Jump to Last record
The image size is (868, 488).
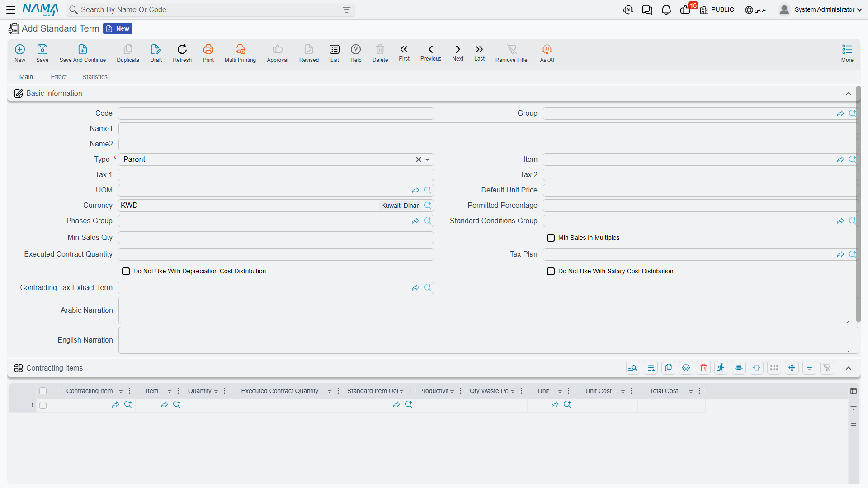[x=479, y=53]
